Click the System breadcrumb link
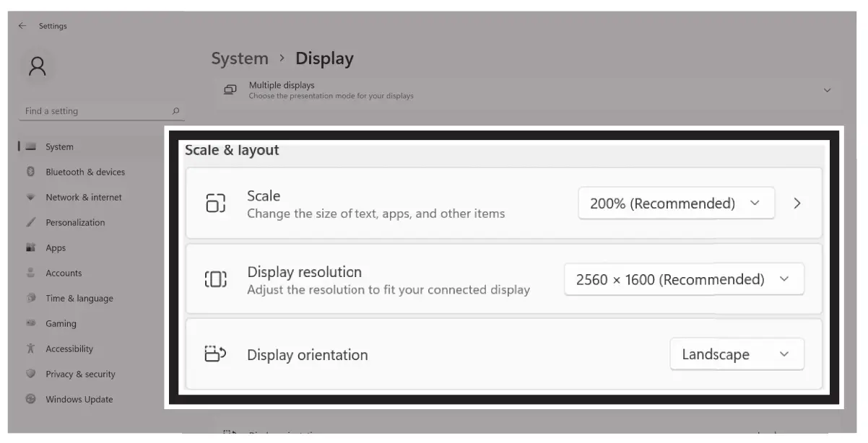Screen dimensions: 868x443 coord(239,58)
